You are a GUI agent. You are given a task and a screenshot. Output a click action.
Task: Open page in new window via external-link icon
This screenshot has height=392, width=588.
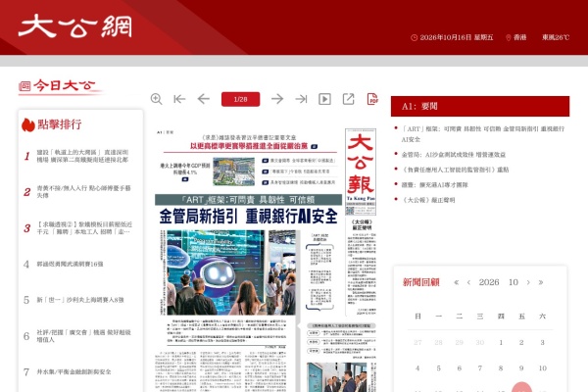pyautogui.click(x=348, y=99)
